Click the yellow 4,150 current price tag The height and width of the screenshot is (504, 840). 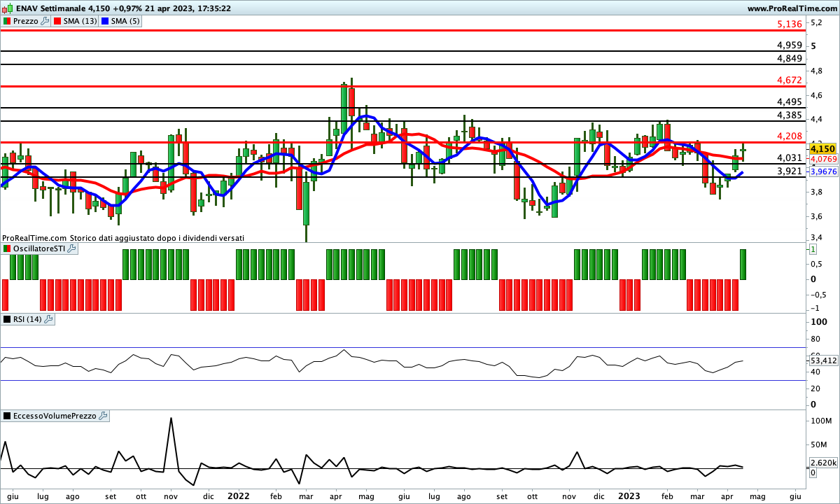click(822, 148)
